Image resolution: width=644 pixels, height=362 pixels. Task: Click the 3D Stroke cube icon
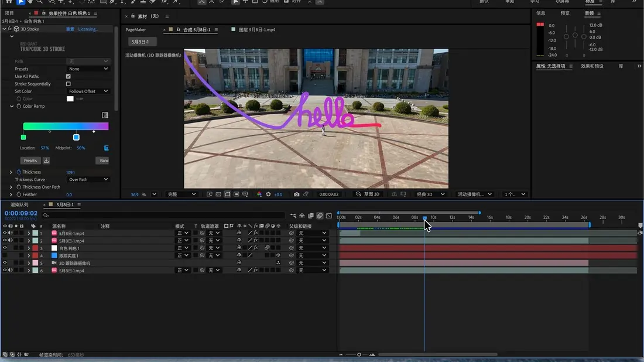pyautogui.click(x=16, y=29)
